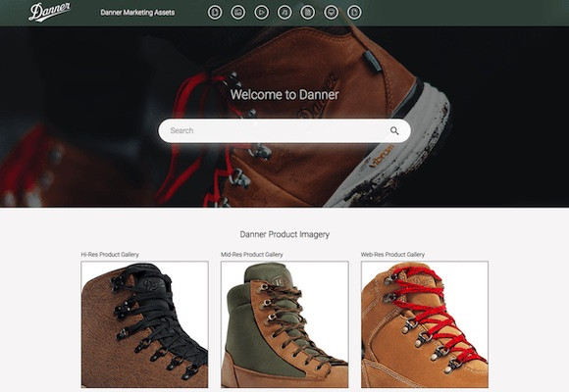
Task: Click the leftmost circular file icon
Action: 215,13
